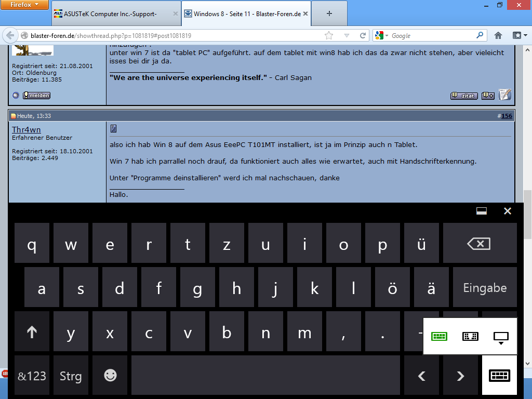532x399 pixels.
Task: Toggle the Shift up-arrow key
Action: click(32, 332)
